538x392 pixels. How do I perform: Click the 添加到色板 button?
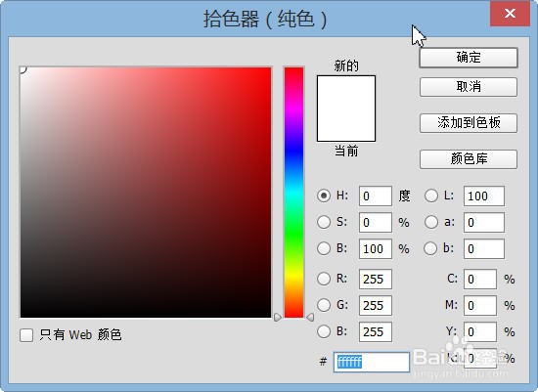click(x=469, y=123)
